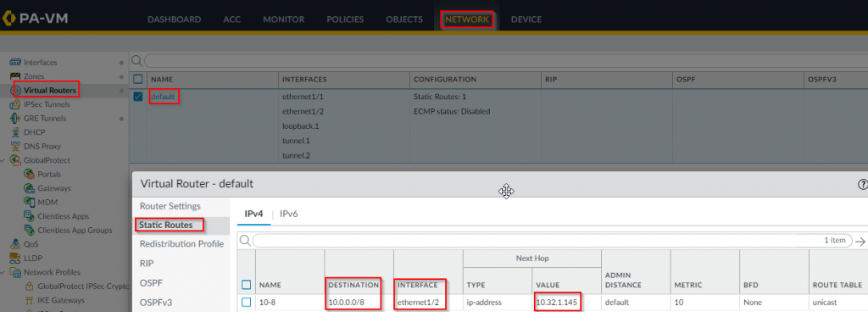Switch to the IPv4 tab
This screenshot has width=868, height=312.
pos(253,214)
